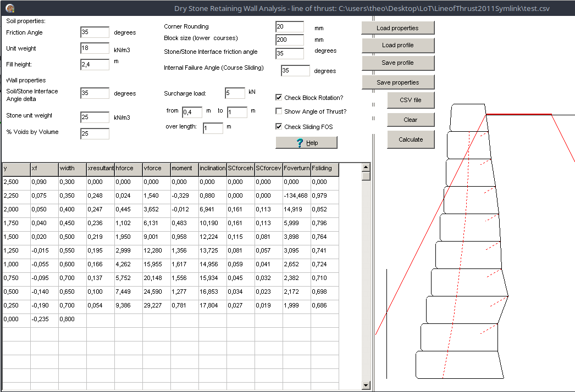Select the Fill height value box
This screenshot has height=392, width=575.
[95, 64]
